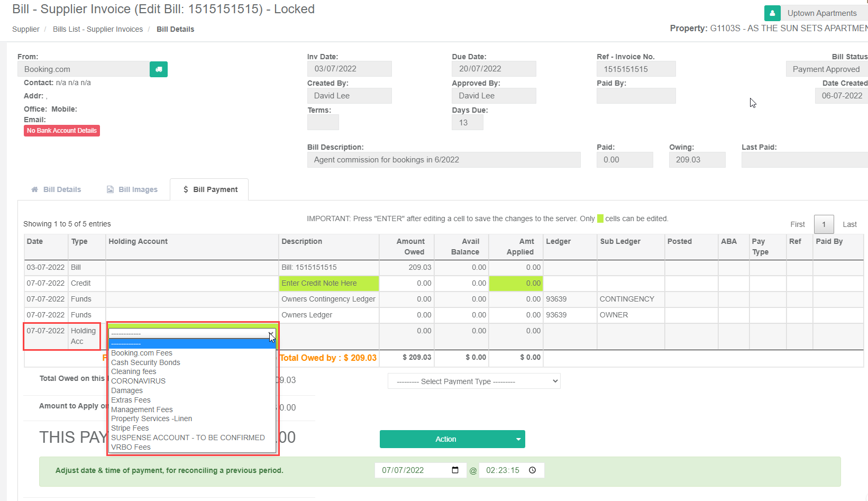Click the green supplier truck icon
This screenshot has height=501, width=868.
(159, 69)
